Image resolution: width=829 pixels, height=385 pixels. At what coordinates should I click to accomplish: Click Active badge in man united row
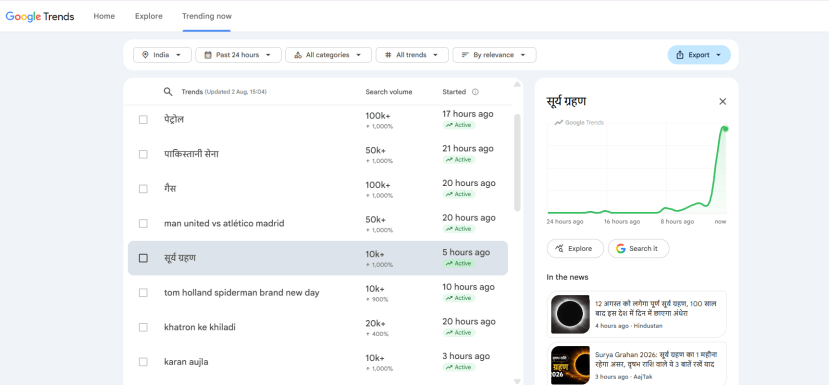coord(459,229)
